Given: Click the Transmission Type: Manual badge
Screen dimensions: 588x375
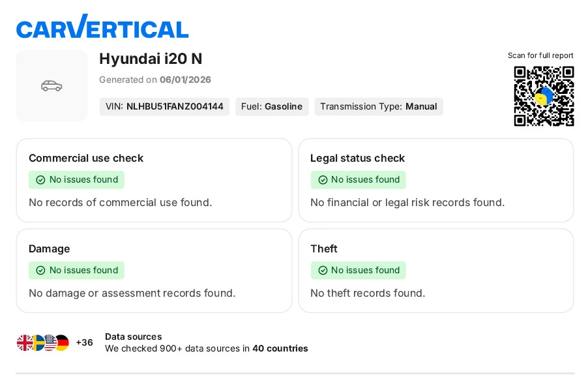Looking at the screenshot, I should [x=378, y=106].
